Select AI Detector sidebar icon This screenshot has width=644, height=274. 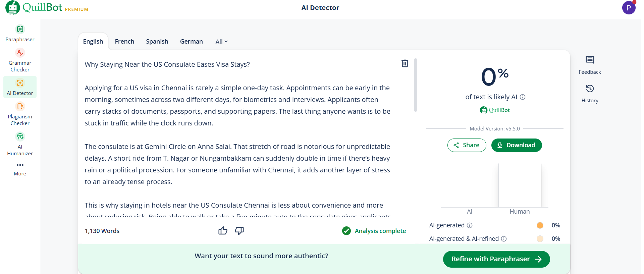(20, 83)
